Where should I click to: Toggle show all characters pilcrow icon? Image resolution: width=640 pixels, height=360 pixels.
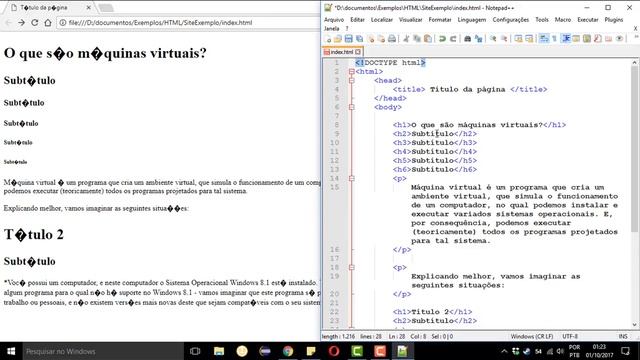554,39
